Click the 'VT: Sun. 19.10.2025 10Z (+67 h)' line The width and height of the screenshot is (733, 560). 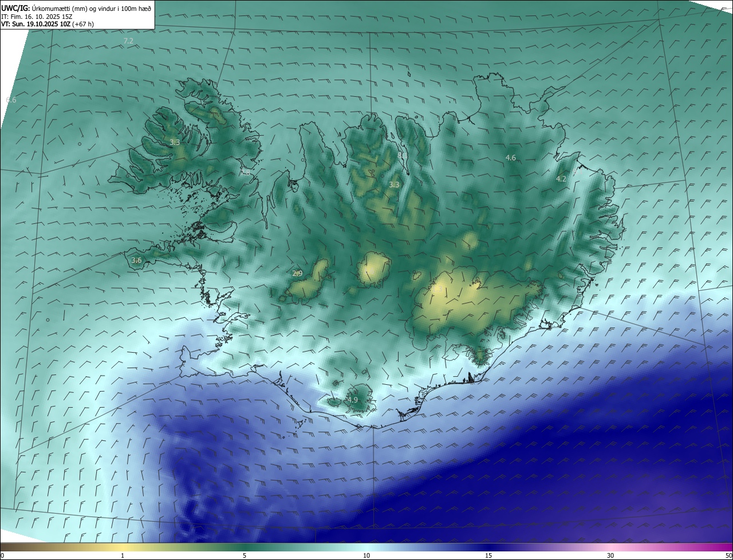[x=48, y=25]
